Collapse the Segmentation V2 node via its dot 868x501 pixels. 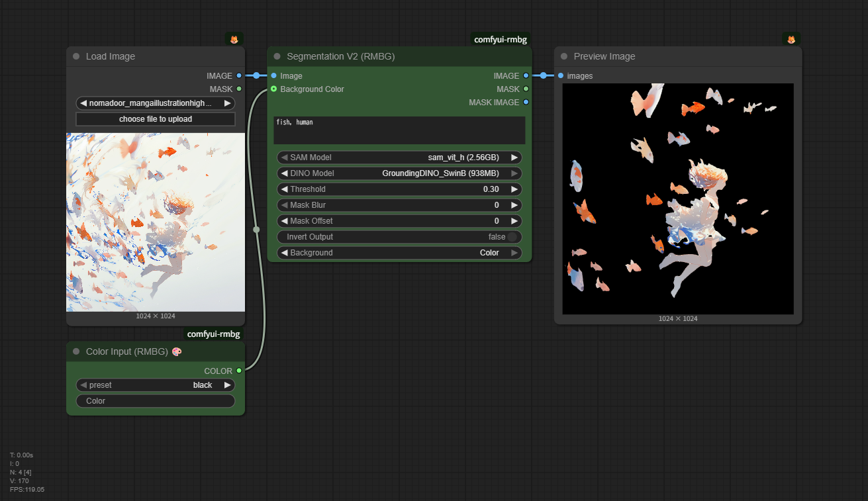277,57
